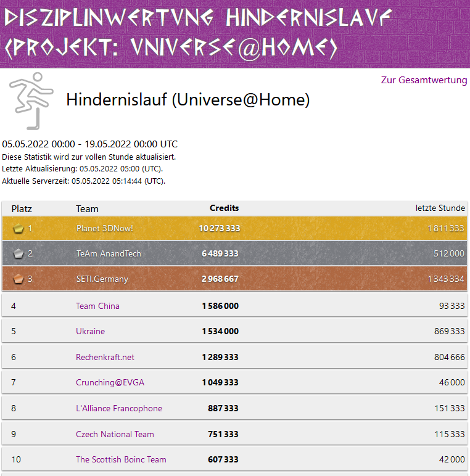470x476 pixels.
Task: Click the credits value 10 273 333
Action: [x=219, y=228]
